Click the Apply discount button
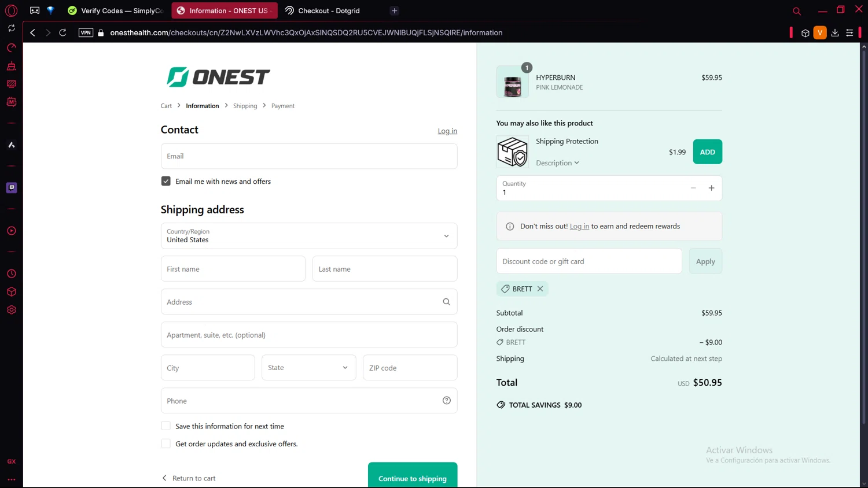868x488 pixels. click(705, 261)
